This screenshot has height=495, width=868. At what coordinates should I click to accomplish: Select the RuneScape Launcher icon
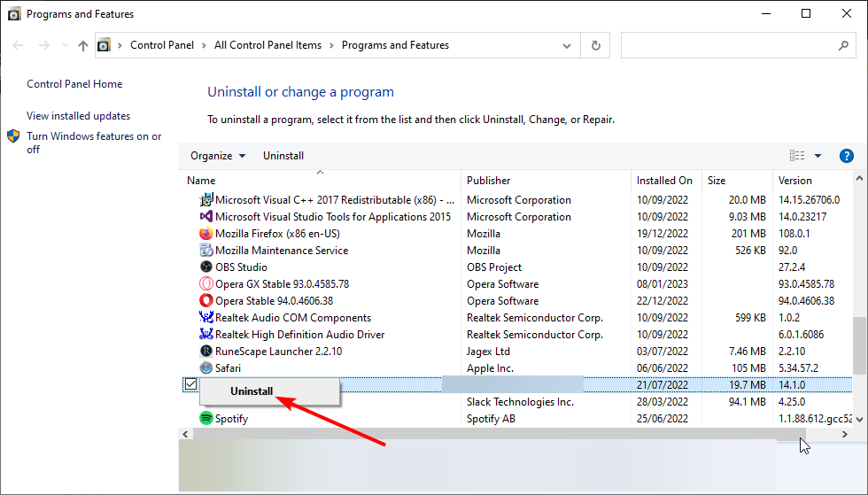205,351
